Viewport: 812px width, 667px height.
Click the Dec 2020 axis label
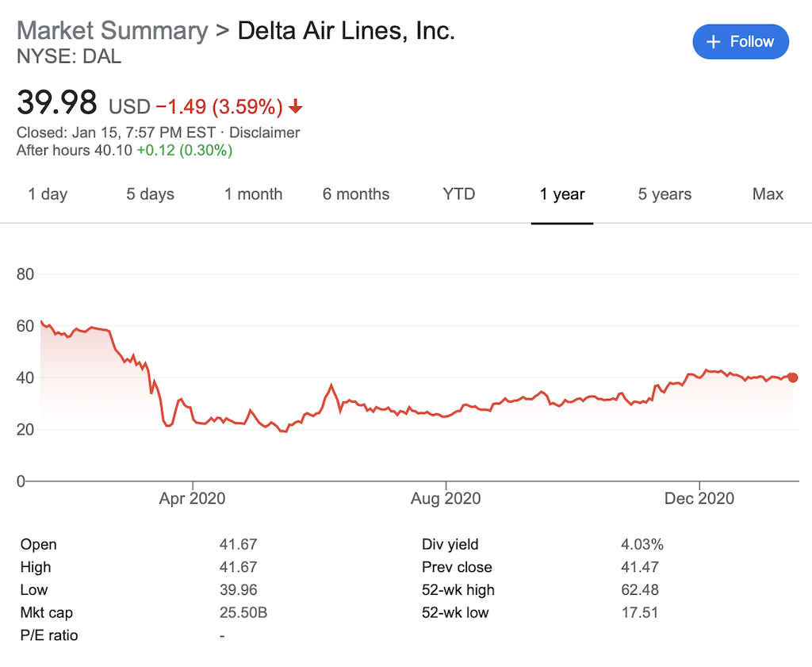(x=699, y=499)
